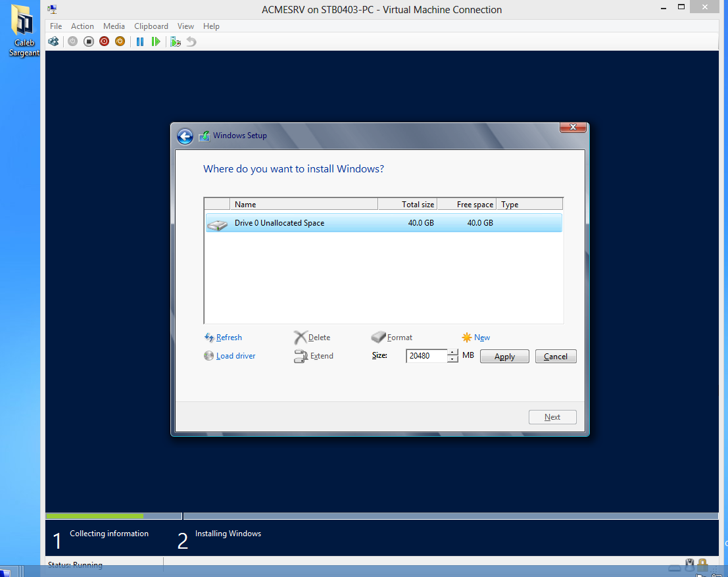Click the New partition star icon
Viewport: 728px width, 577px height.
tap(467, 338)
